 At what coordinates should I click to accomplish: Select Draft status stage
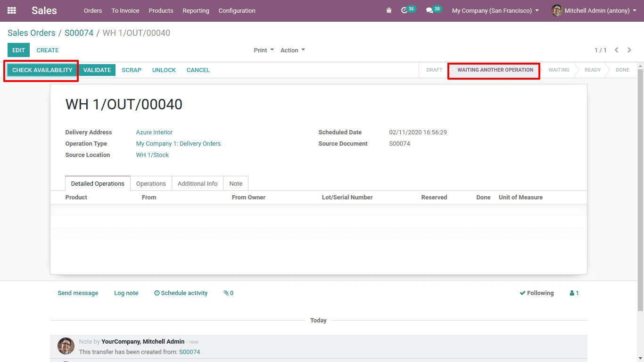coord(434,70)
